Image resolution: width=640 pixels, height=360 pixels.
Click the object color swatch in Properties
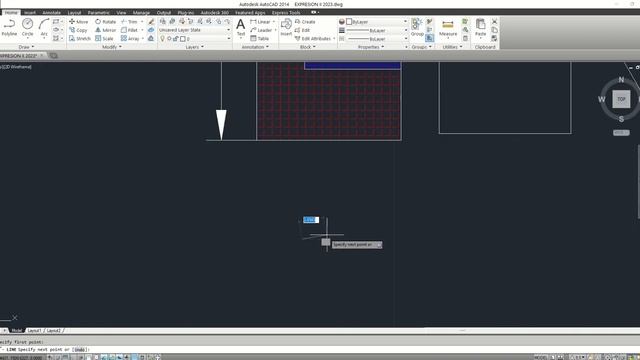click(x=349, y=22)
